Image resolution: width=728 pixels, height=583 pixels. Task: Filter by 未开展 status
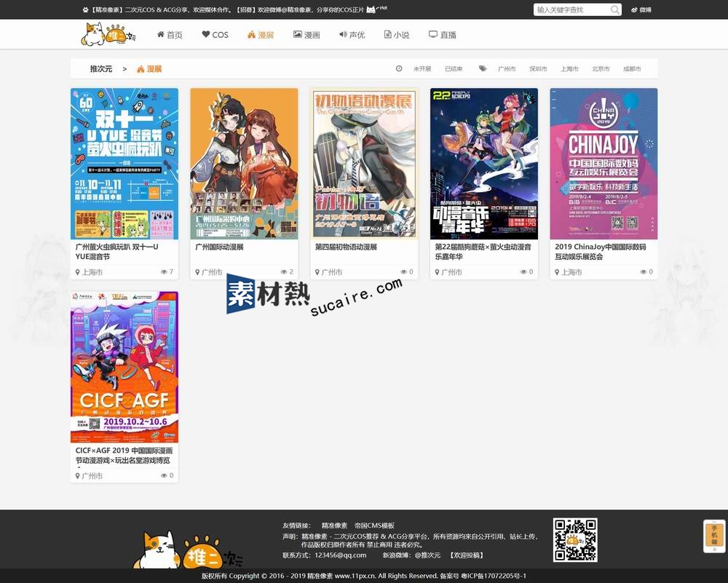point(422,68)
